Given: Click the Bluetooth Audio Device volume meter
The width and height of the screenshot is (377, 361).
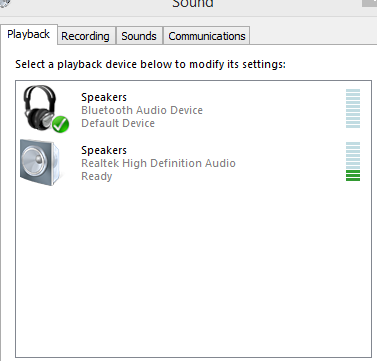Looking at the screenshot, I should pyautogui.click(x=353, y=108).
